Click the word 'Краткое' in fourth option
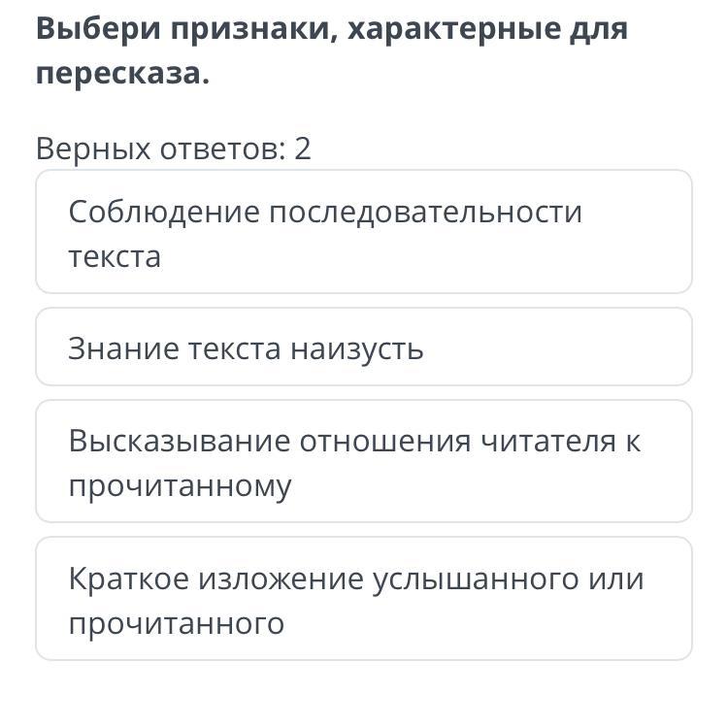This screenshot has width=728, height=728. pos(129,579)
